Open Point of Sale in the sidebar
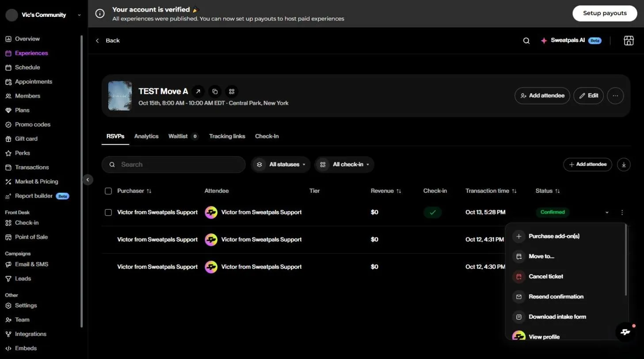This screenshot has height=359, width=644. coord(27,237)
